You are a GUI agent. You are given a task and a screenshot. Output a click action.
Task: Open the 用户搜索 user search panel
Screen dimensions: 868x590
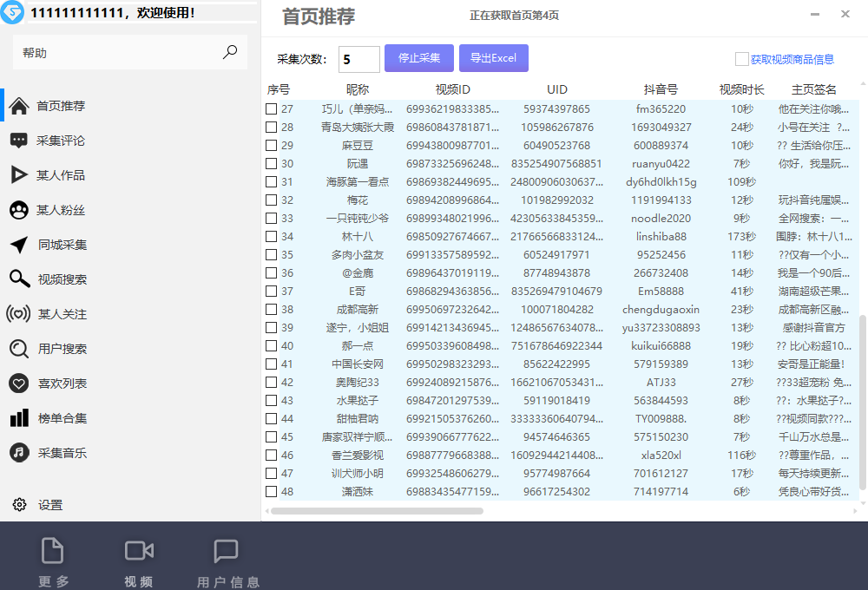click(19, 348)
